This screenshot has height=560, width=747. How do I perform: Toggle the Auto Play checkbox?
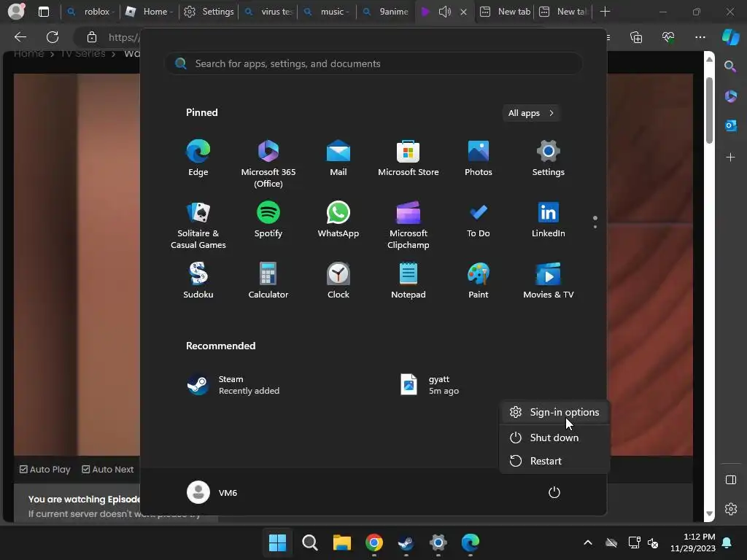(x=23, y=469)
